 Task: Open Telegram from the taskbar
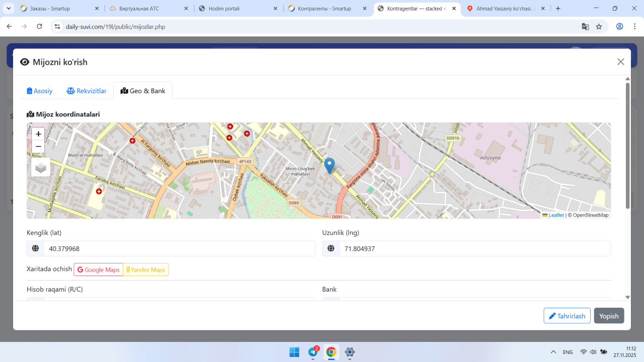click(x=313, y=352)
